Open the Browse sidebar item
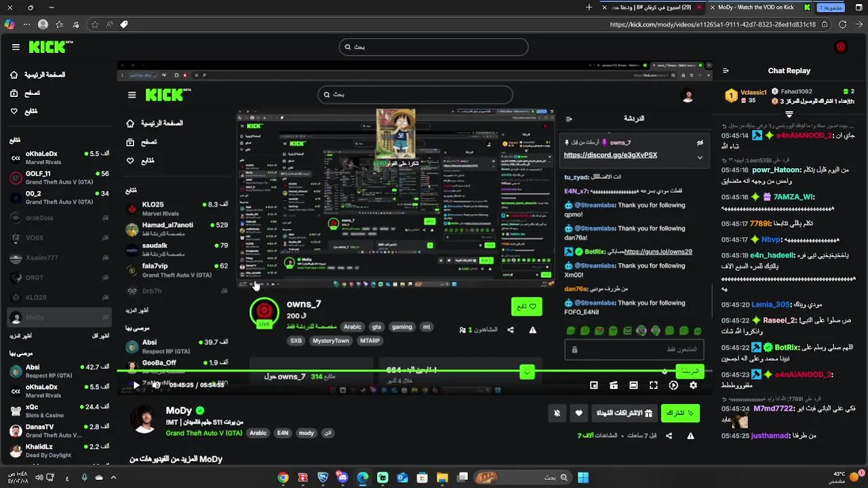 (25, 93)
